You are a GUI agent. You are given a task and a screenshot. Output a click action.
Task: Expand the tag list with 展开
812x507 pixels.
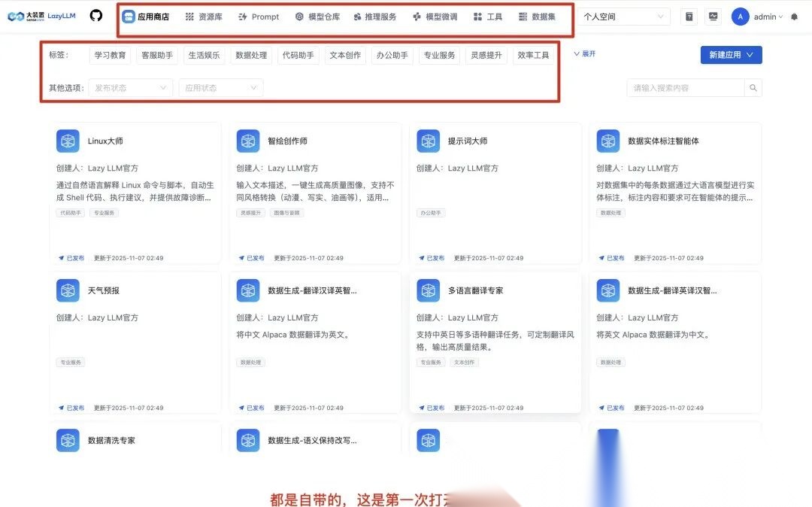pyautogui.click(x=585, y=53)
